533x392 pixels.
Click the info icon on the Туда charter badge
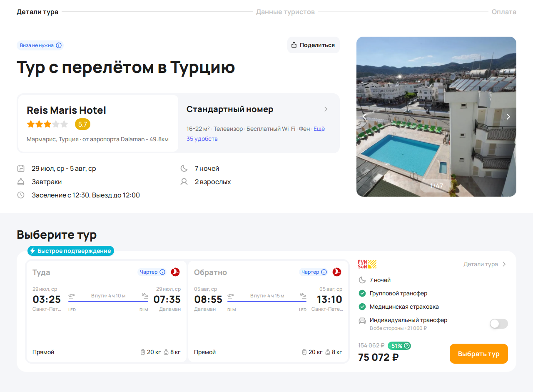[x=162, y=272]
